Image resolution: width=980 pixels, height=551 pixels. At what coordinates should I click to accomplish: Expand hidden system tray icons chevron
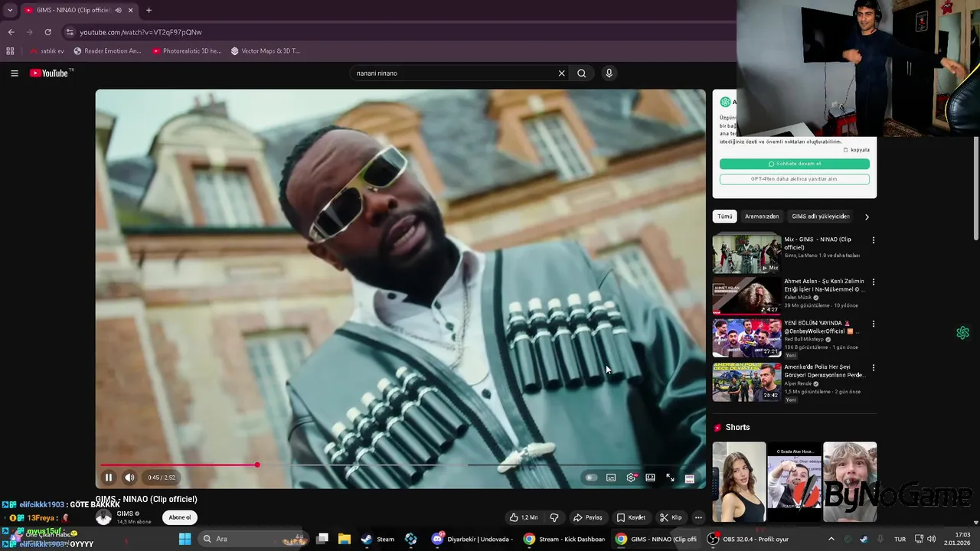pos(831,539)
